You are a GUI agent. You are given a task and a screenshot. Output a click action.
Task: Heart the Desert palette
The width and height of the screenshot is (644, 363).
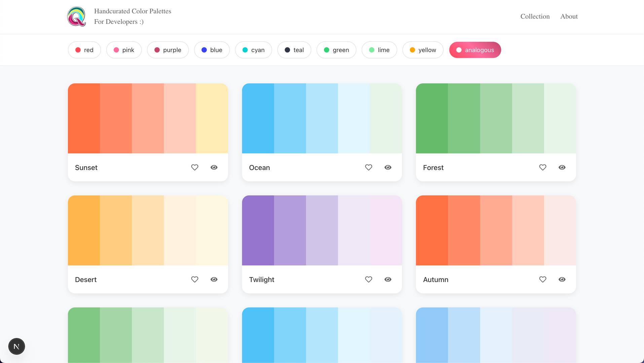point(194,279)
